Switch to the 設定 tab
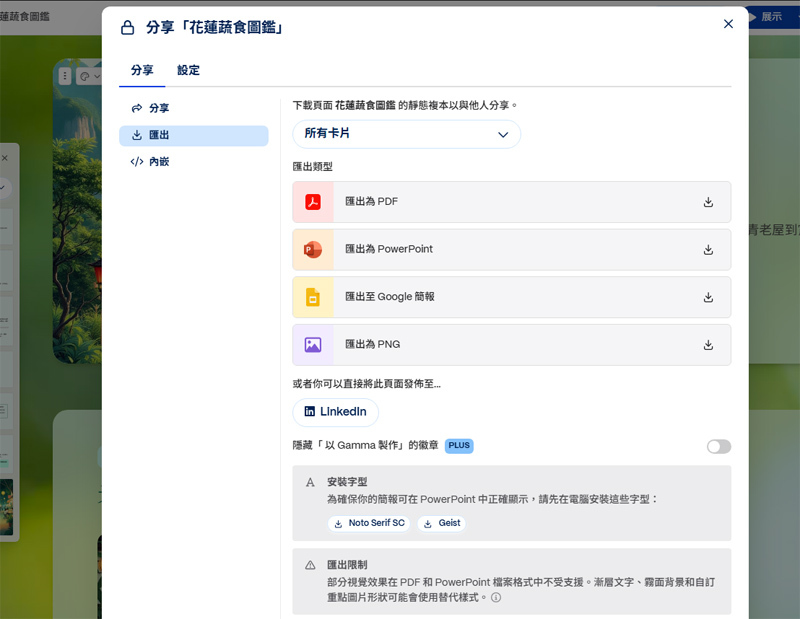800x619 pixels. [x=188, y=70]
